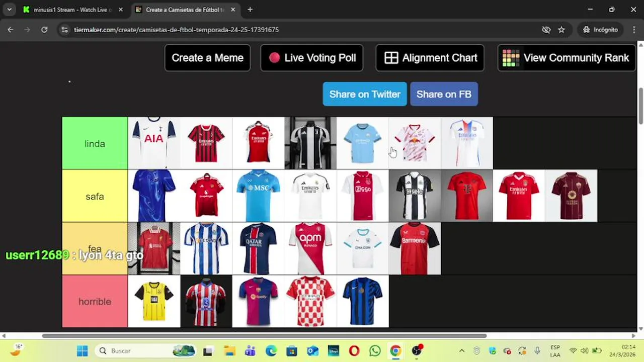The width and height of the screenshot is (644, 362).
Task: Select the light-blue MSC Napoli shirt
Action: click(258, 196)
